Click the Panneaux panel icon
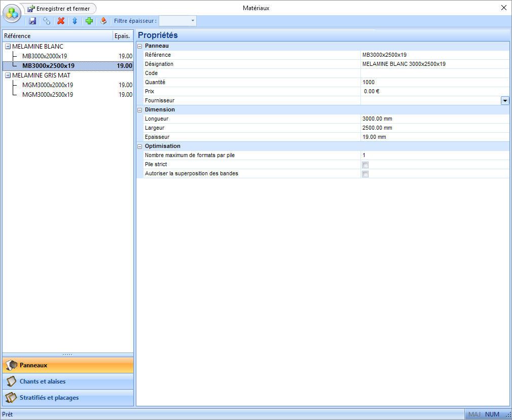Viewport: 512px width, 420px height. 11,365
